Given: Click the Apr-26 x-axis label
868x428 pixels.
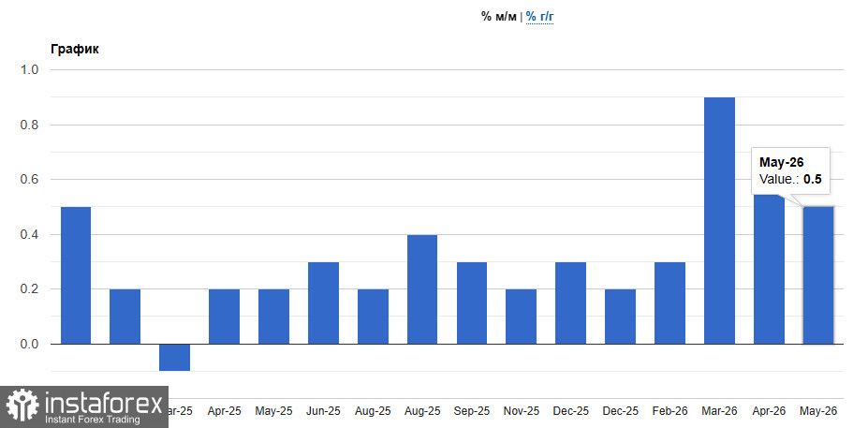Looking at the screenshot, I should 769,411.
